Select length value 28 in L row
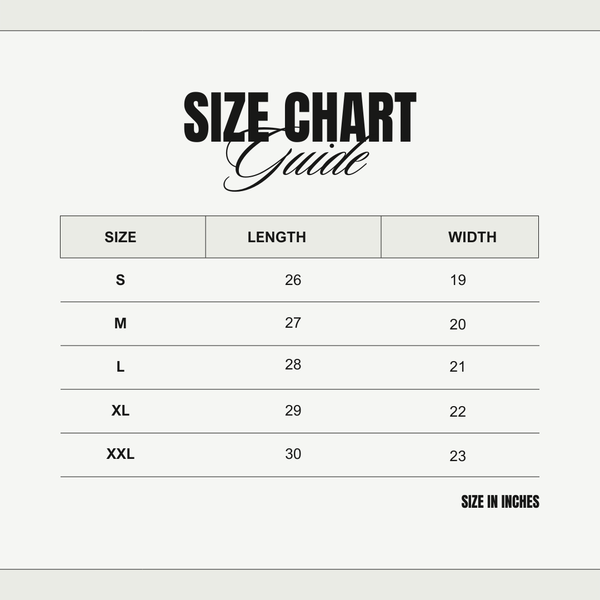 pyautogui.click(x=293, y=364)
